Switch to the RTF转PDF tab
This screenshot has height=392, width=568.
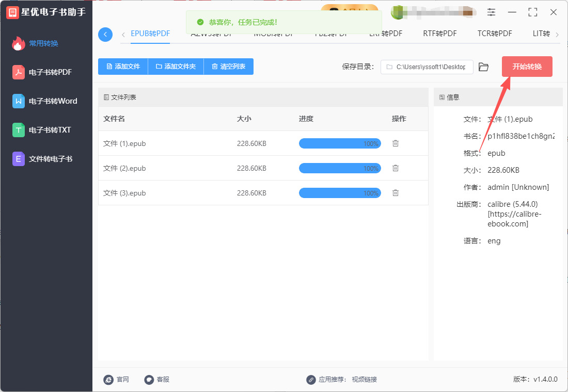click(440, 34)
